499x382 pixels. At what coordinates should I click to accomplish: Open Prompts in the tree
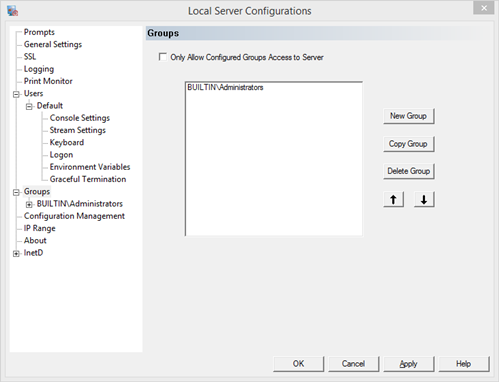tap(39, 32)
